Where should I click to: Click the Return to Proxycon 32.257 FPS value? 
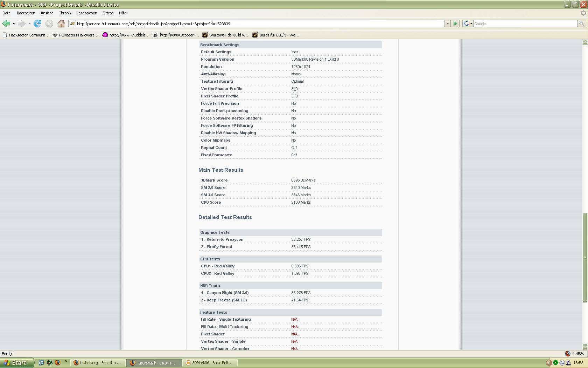tap(301, 239)
